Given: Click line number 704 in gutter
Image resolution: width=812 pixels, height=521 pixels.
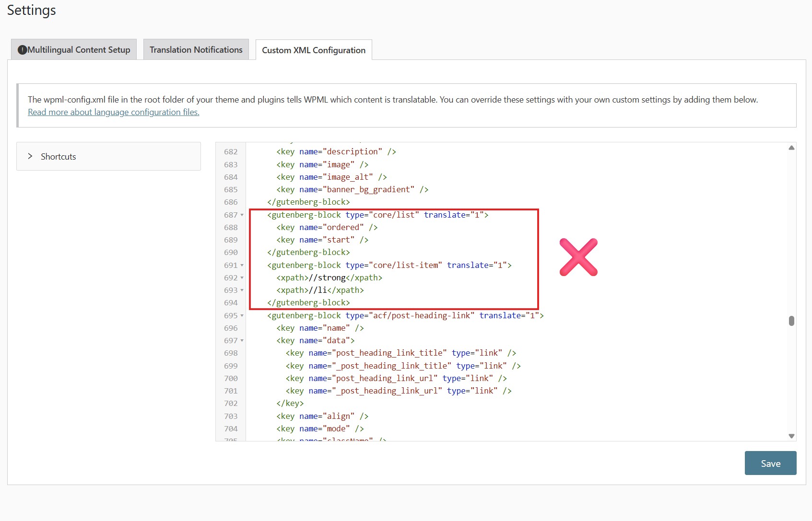Looking at the screenshot, I should 231,428.
